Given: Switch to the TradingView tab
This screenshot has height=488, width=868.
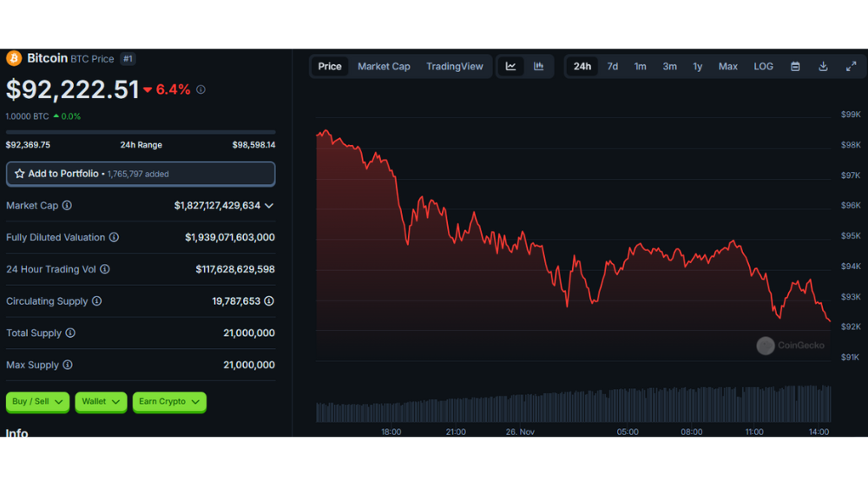Looking at the screenshot, I should tap(455, 67).
